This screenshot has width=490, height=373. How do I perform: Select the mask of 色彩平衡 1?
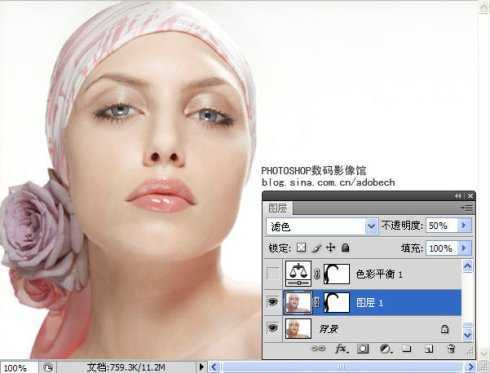(x=337, y=274)
